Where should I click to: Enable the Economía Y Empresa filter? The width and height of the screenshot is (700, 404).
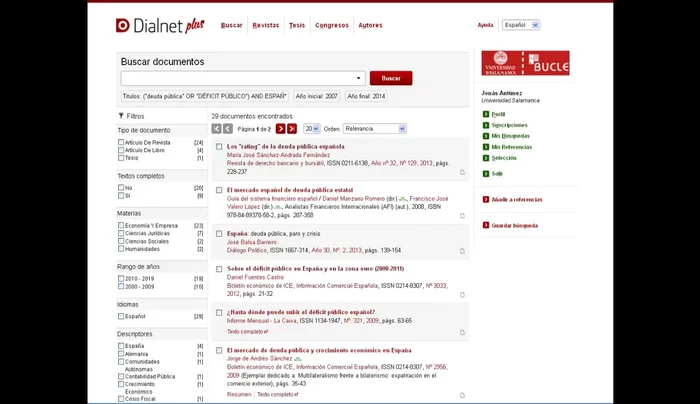(x=121, y=226)
